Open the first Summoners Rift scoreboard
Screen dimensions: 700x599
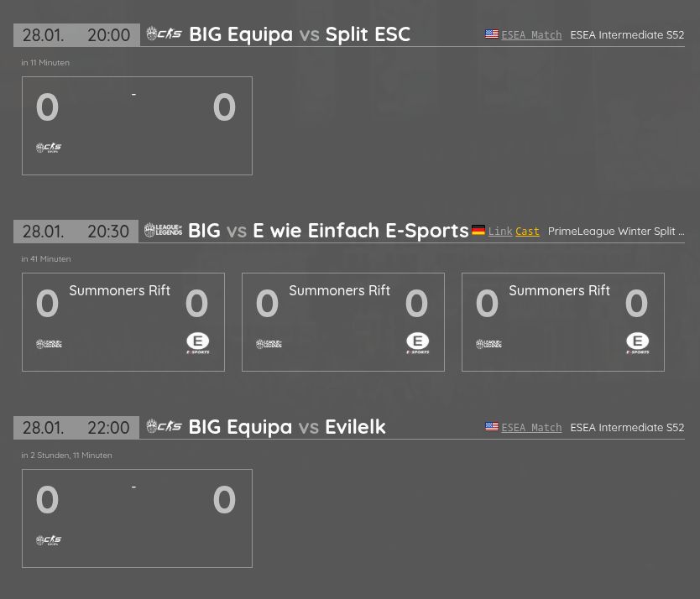123,321
